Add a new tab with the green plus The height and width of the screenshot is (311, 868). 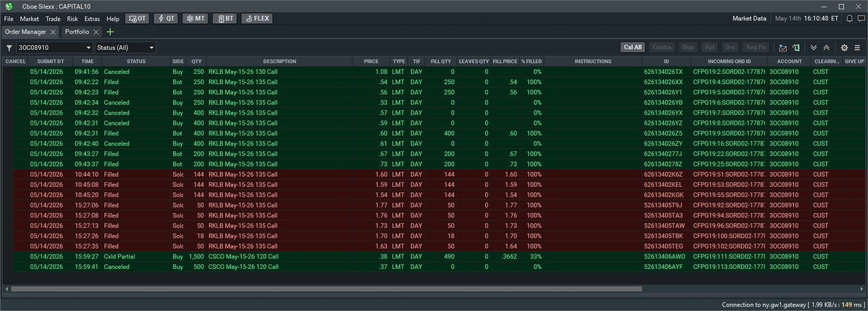[x=110, y=32]
